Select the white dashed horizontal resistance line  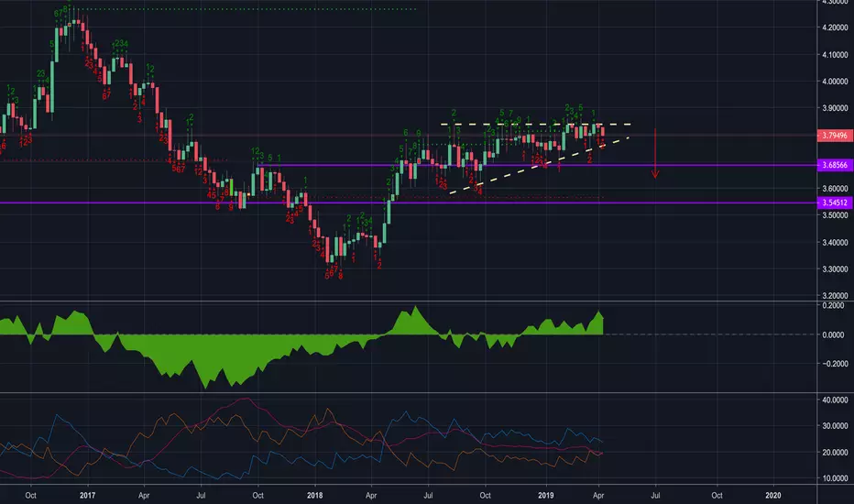(536, 125)
